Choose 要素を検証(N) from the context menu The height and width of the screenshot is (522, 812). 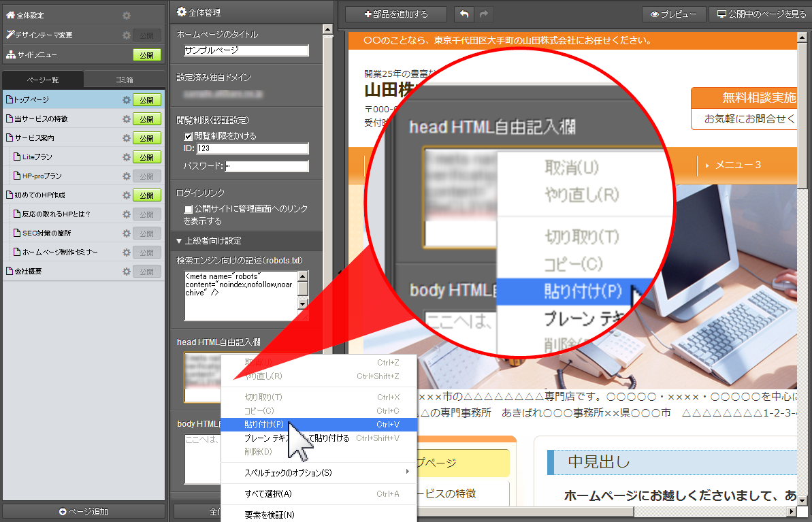tap(319, 515)
